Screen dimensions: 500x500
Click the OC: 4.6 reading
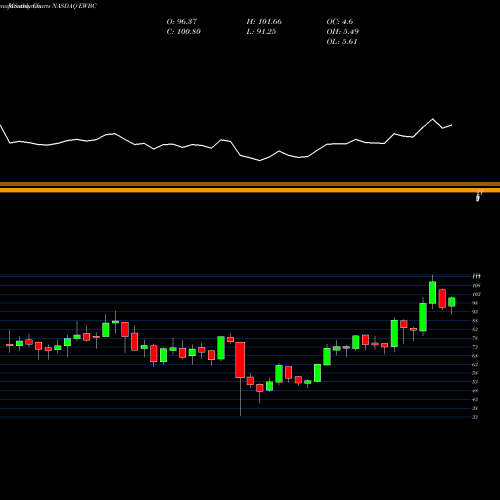point(339,22)
